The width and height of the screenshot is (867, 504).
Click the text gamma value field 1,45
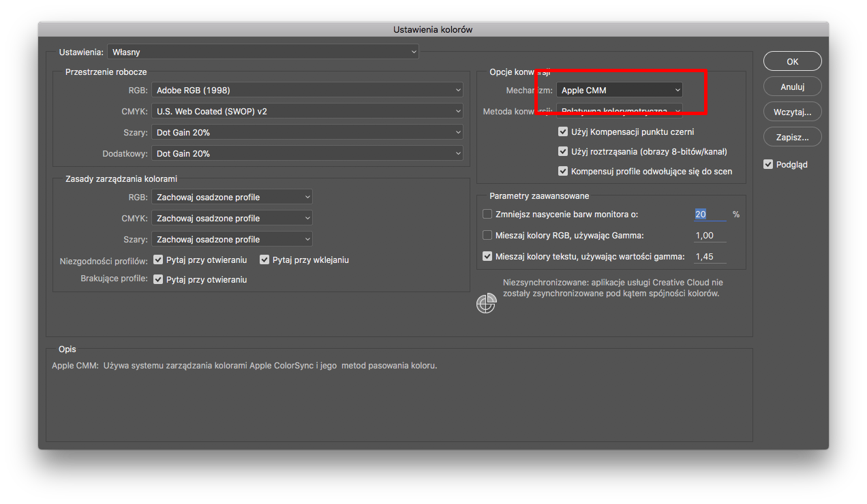(709, 257)
